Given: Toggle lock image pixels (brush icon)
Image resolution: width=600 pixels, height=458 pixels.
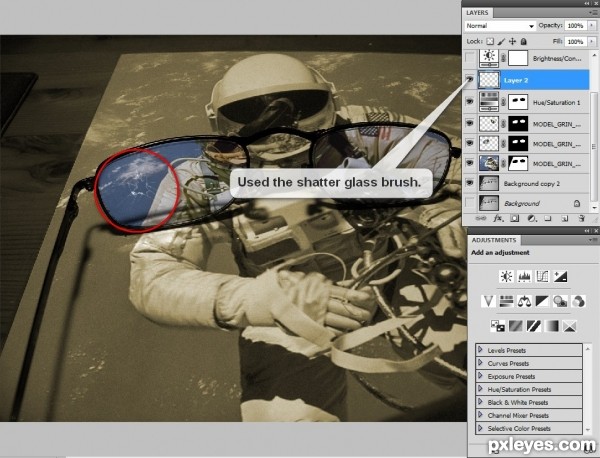Looking at the screenshot, I should [501, 41].
